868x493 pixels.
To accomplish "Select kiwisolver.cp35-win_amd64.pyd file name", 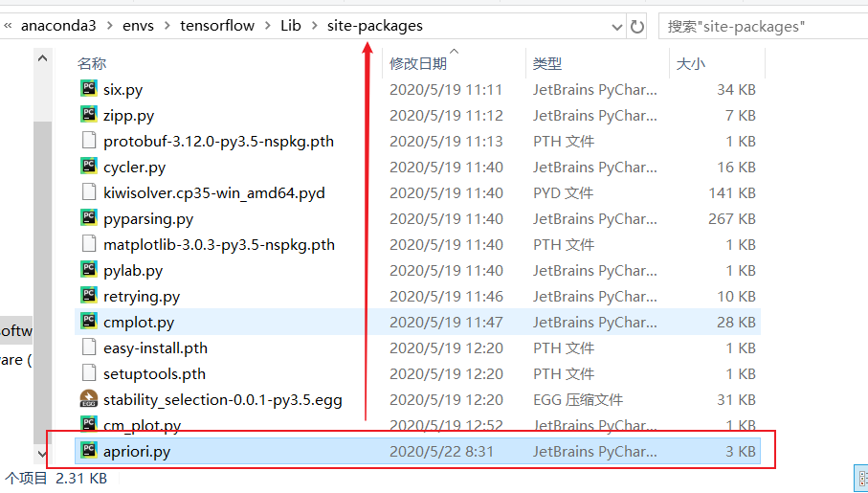I will 214,192.
